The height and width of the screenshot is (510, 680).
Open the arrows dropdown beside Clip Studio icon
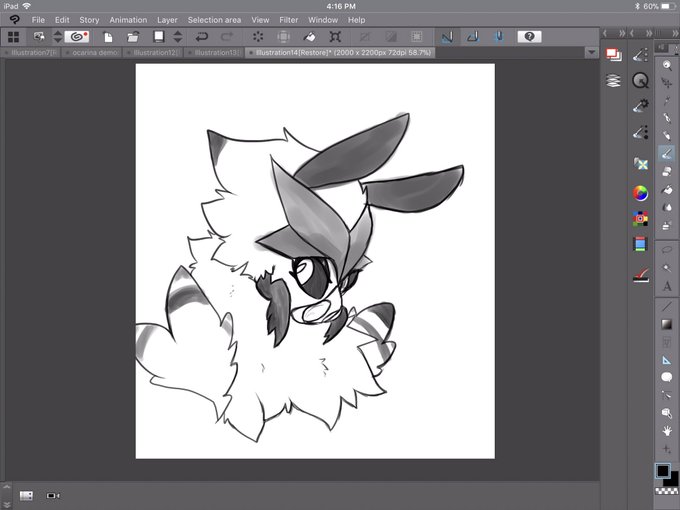(58, 36)
